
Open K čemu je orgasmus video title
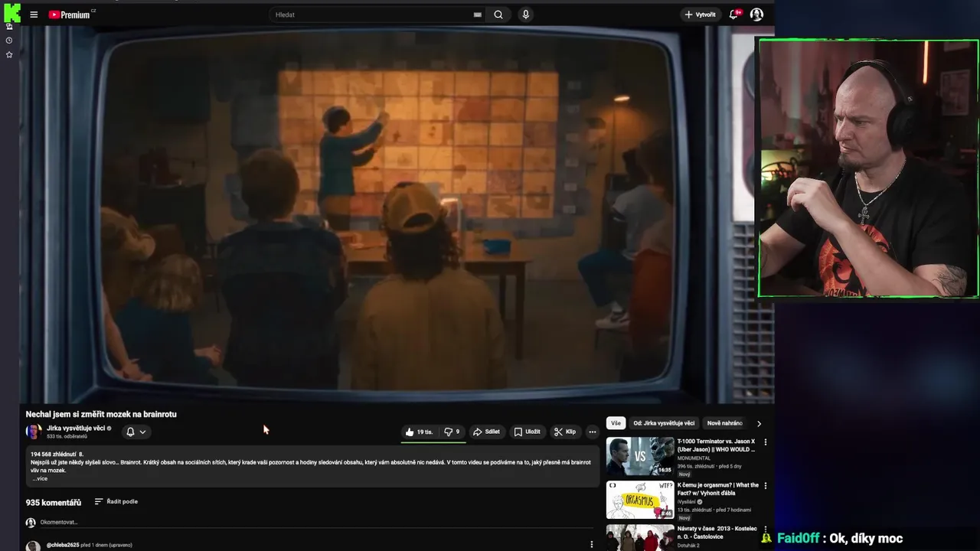[718, 489]
